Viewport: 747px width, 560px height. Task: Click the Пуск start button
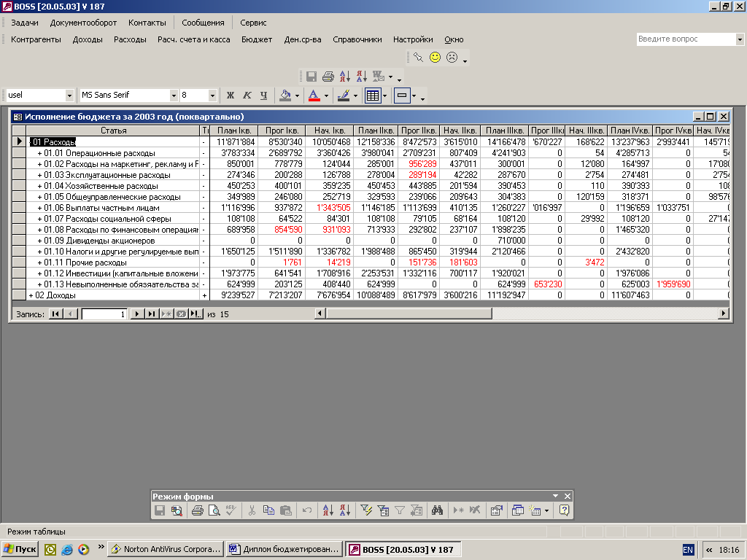(x=20, y=549)
